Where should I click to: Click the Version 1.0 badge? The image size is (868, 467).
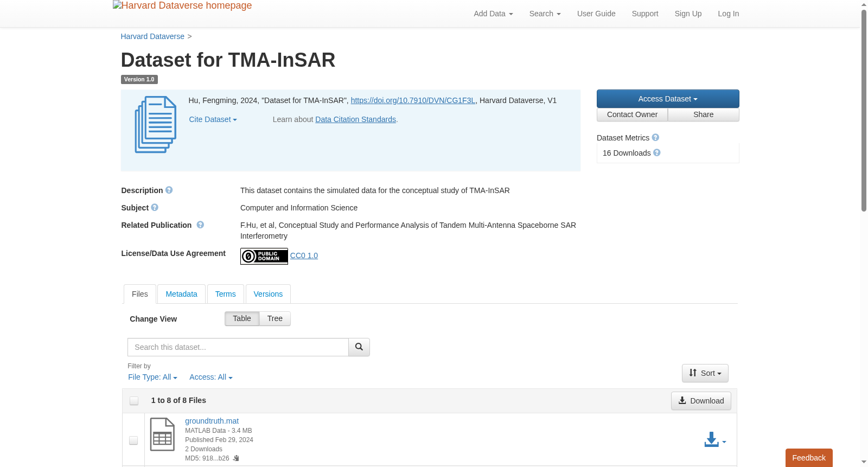point(139,79)
